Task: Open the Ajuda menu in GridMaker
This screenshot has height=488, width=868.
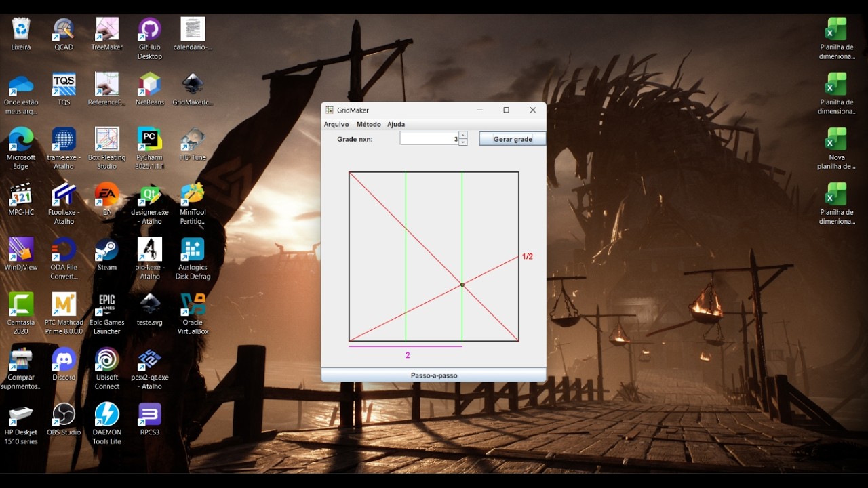Action: click(x=396, y=124)
